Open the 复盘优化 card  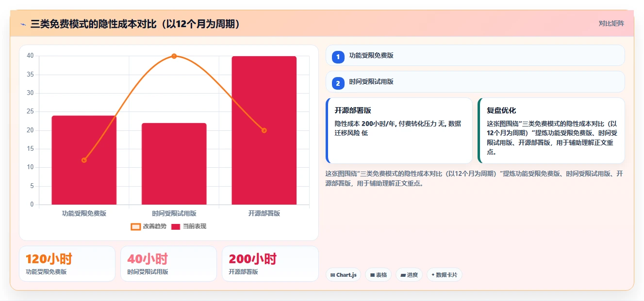pos(551,130)
